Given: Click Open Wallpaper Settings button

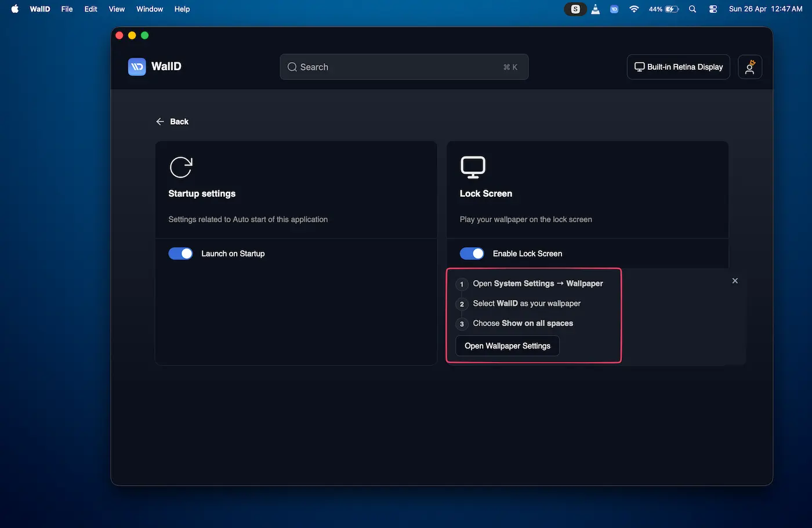Looking at the screenshot, I should pos(507,346).
